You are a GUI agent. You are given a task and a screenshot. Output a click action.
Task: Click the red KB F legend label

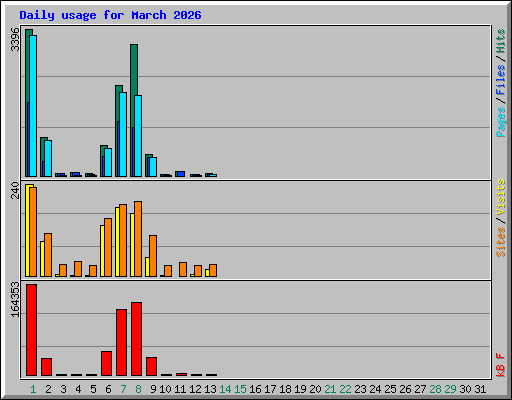(x=501, y=365)
